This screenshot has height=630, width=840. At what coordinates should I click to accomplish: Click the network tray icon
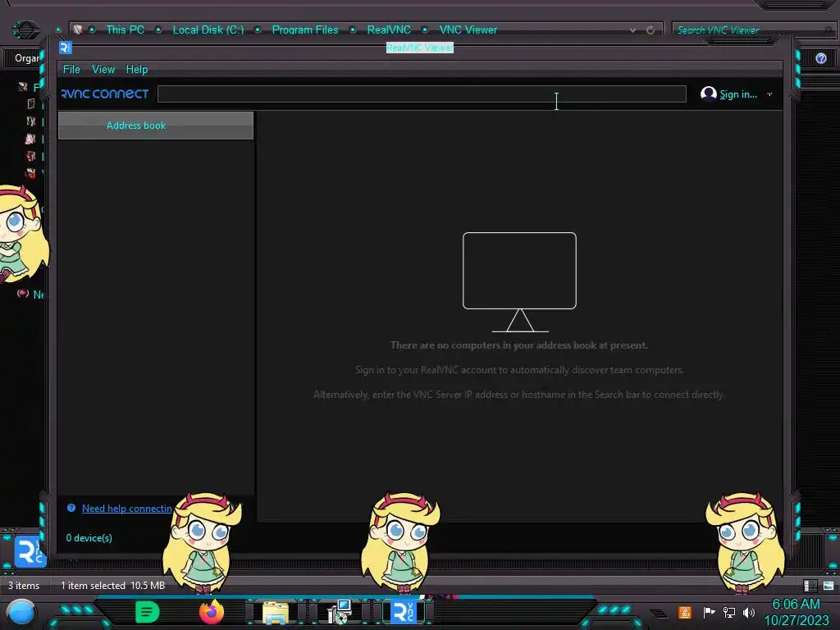click(x=728, y=612)
